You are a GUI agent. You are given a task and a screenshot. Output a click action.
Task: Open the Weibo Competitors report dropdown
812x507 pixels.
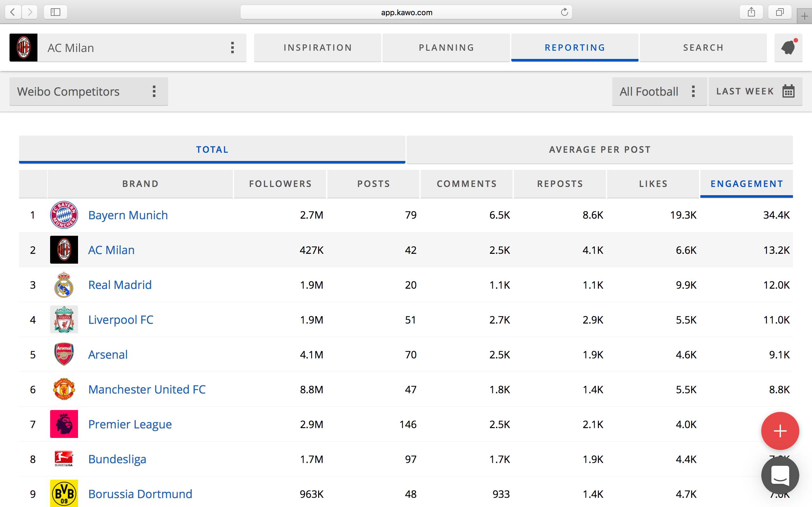pyautogui.click(x=154, y=91)
